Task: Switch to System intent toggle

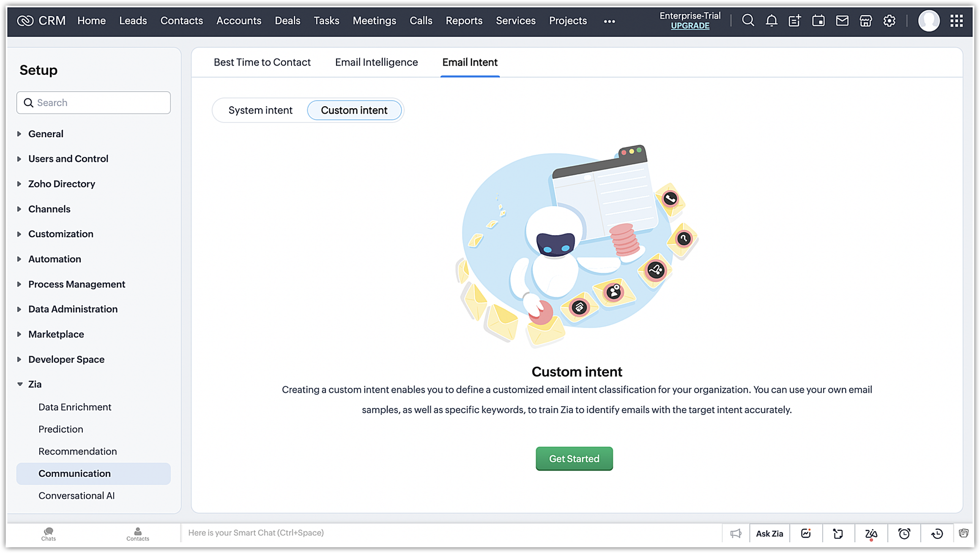Action: point(260,110)
